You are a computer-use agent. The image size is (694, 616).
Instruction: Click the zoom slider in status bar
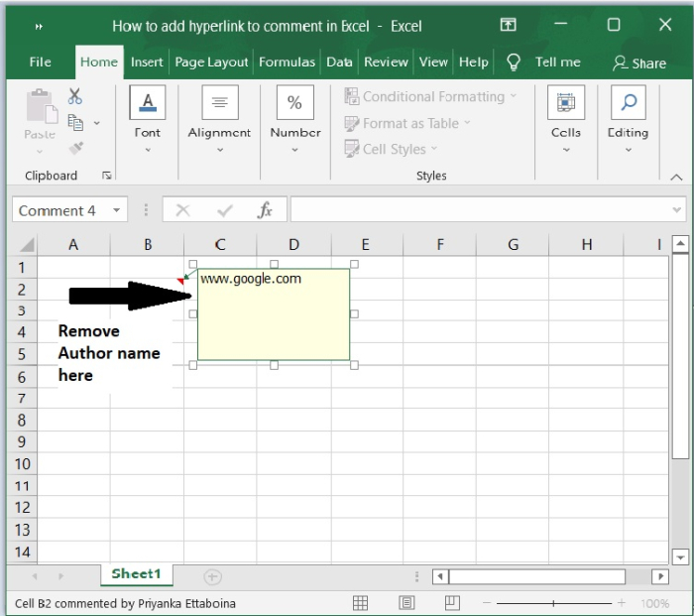coord(553,603)
